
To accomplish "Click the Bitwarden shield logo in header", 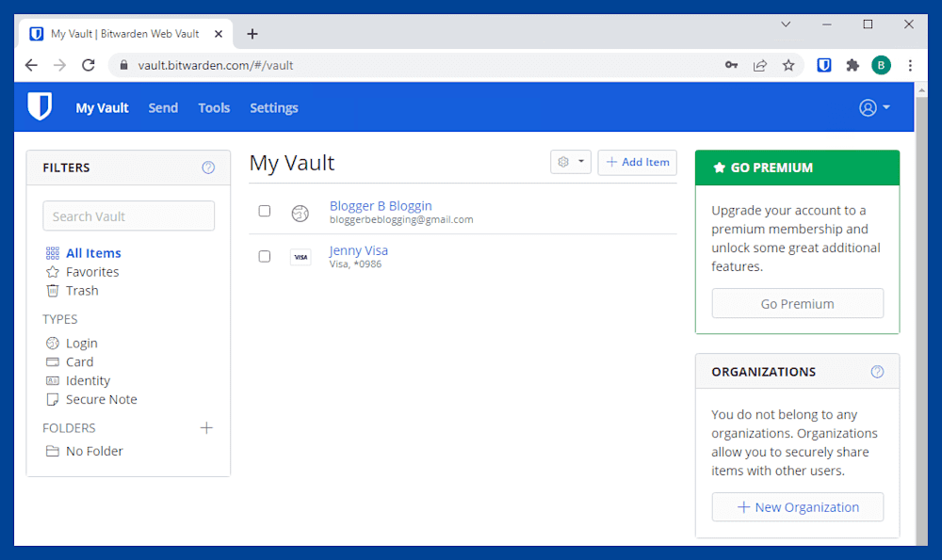I will tap(40, 107).
